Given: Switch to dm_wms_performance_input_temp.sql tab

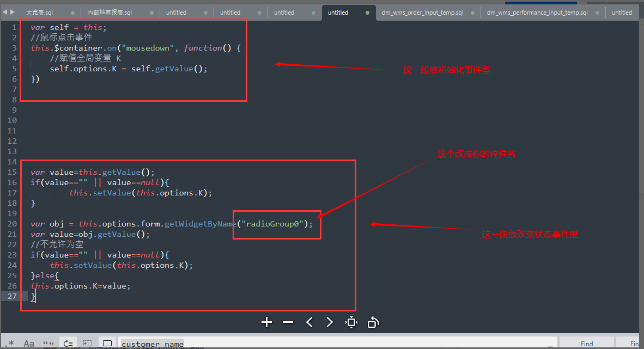Looking at the screenshot, I should (537, 13).
